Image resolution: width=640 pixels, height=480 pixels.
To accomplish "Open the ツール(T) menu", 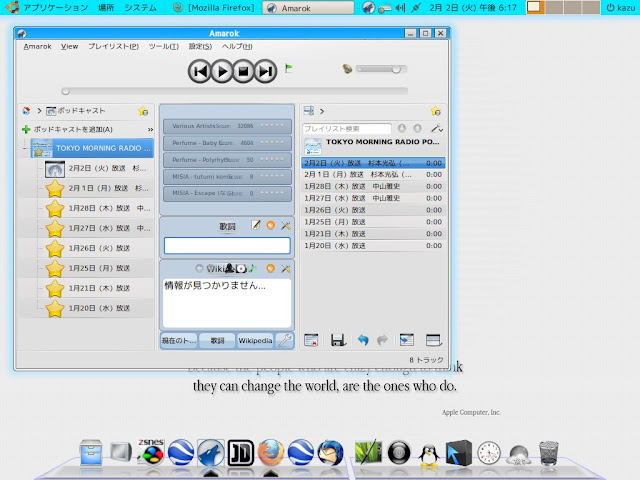I will click(164, 47).
